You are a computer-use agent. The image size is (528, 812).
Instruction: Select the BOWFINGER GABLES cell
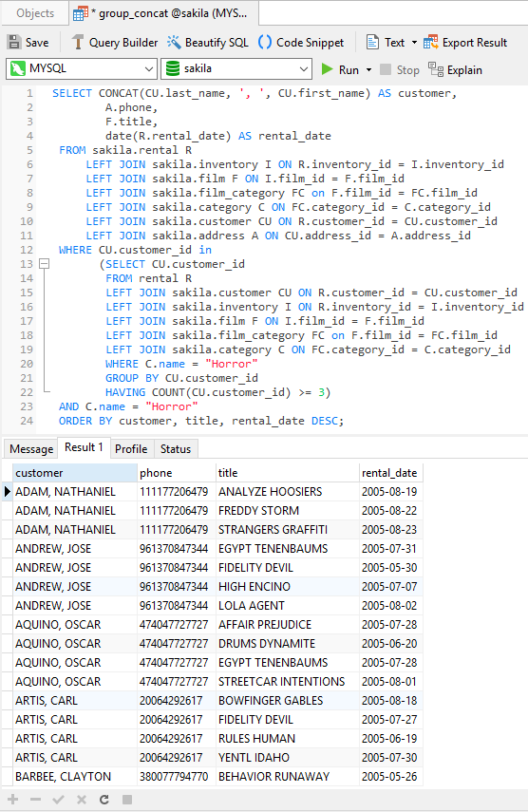pyautogui.click(x=288, y=701)
